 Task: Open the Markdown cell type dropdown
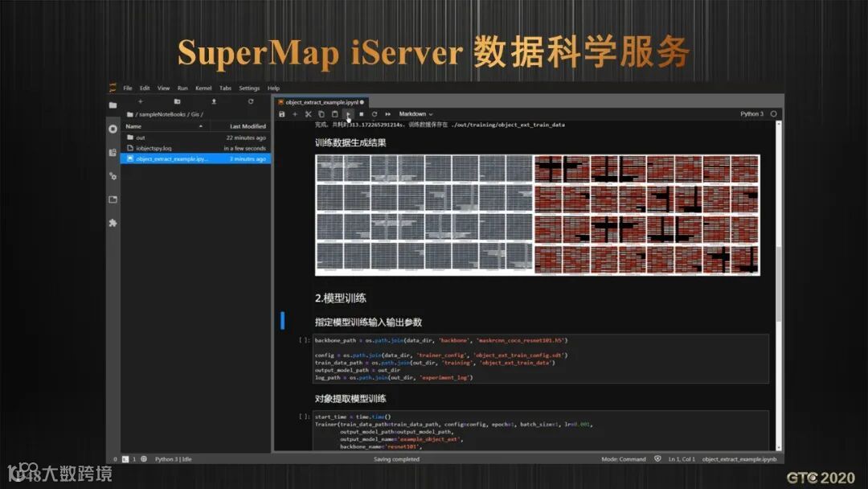[416, 114]
